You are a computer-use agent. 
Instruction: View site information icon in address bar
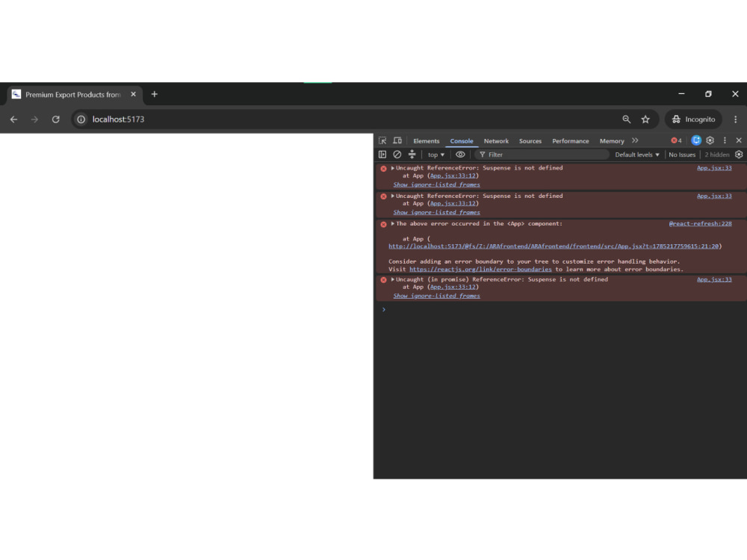click(81, 119)
